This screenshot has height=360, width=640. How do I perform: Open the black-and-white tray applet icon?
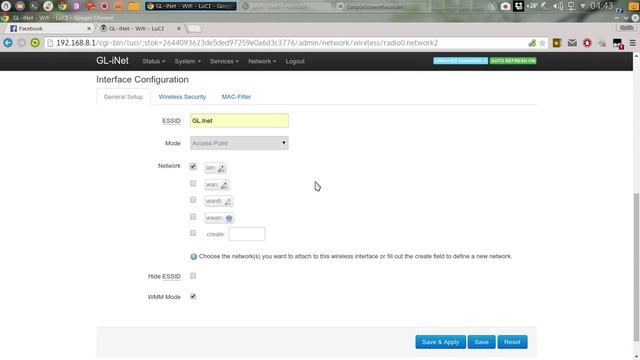[518, 6]
